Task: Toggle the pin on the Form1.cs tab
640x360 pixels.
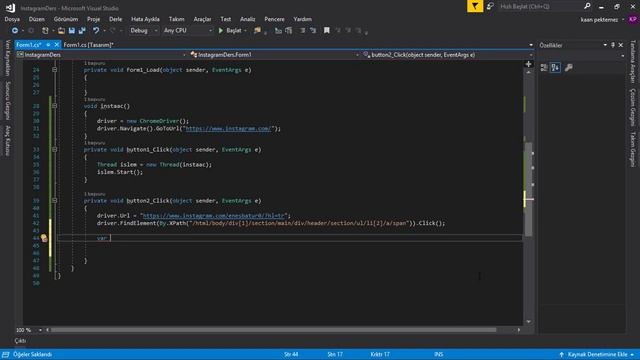Action: click(48, 45)
